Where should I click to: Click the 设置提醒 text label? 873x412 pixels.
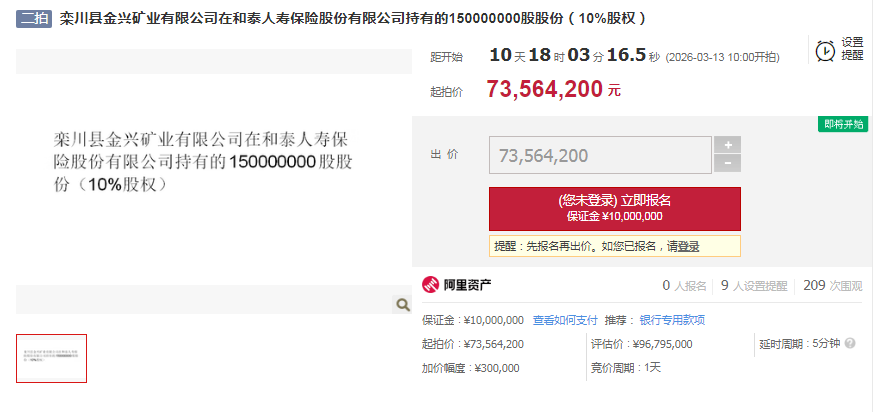pos(852,49)
